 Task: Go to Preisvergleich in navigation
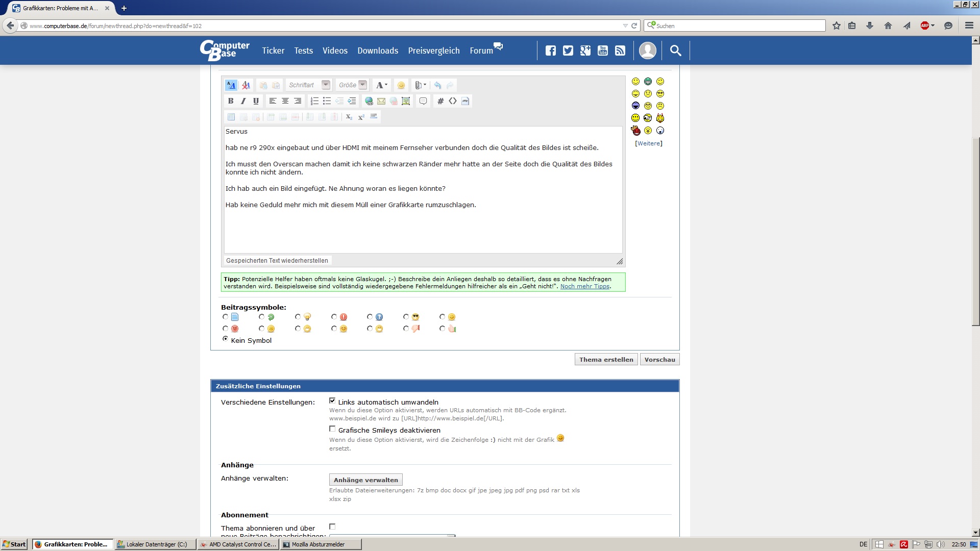434,51
